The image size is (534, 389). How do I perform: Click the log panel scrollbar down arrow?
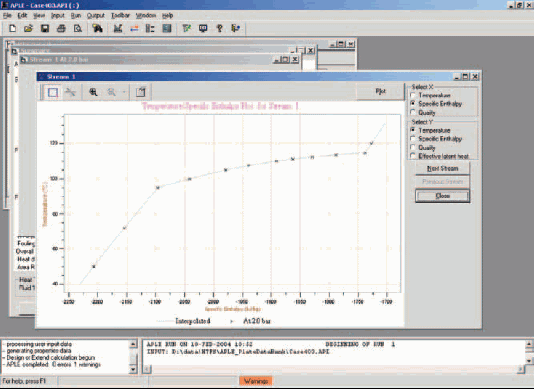point(133,369)
